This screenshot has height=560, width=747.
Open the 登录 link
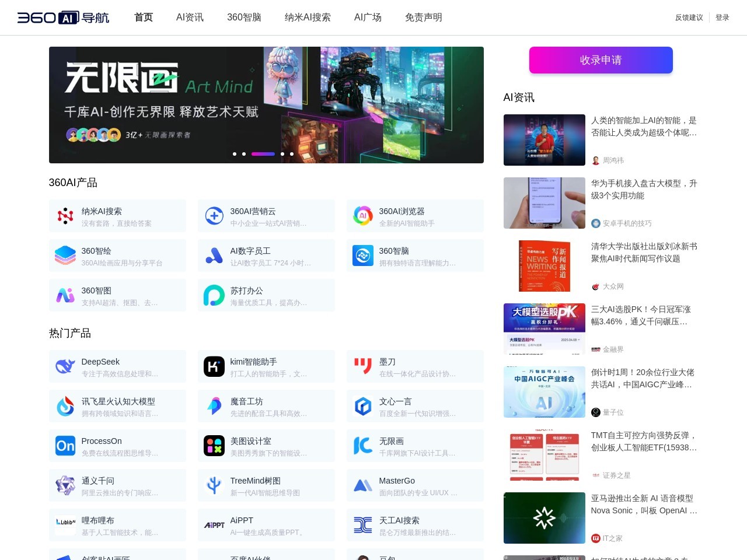coord(722,17)
